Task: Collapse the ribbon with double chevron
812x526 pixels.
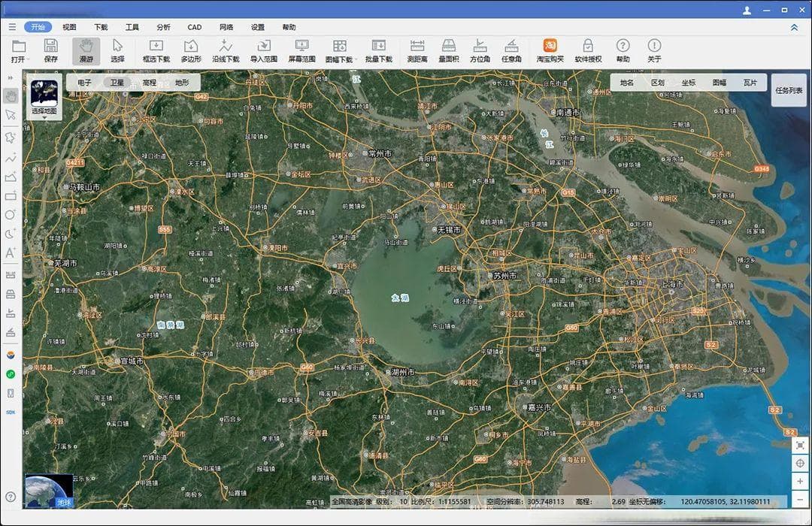Action: coord(795,28)
